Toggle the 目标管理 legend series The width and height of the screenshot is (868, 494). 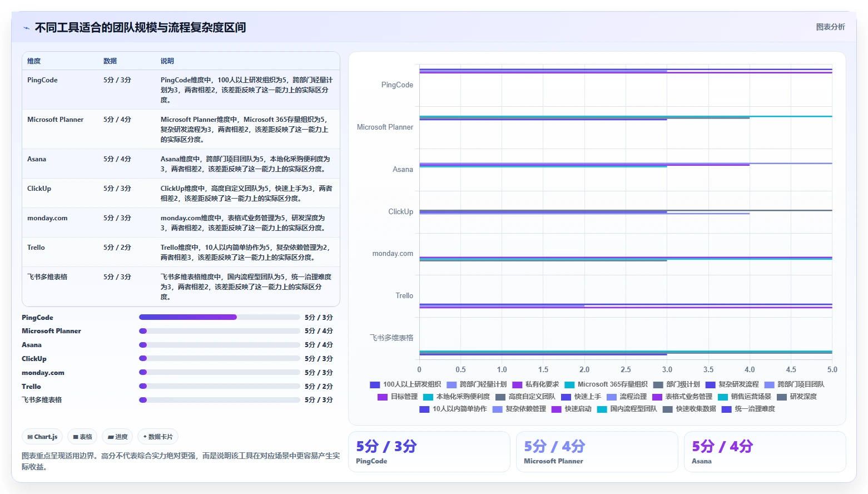[398, 397]
